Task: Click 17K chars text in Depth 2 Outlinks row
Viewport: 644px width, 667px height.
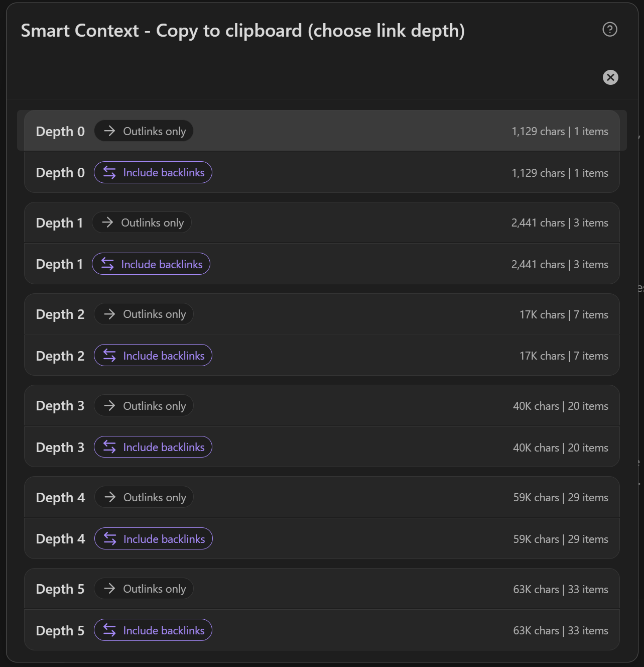Action: coord(542,315)
